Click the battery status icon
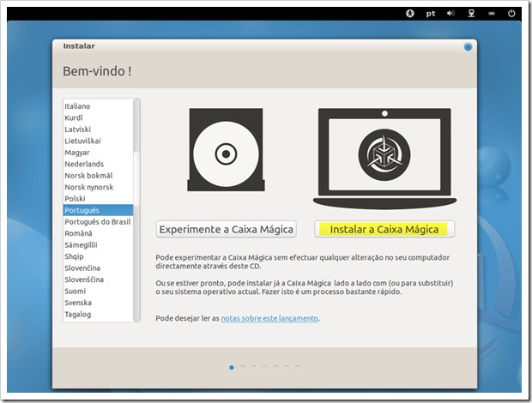The height and width of the screenshot is (403, 532). 492,14
